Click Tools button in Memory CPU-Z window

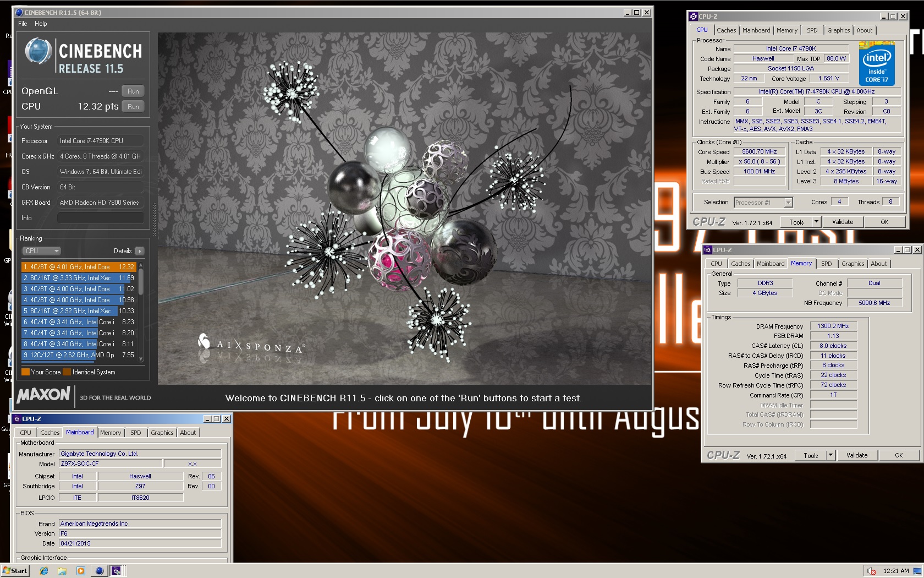[x=811, y=456]
